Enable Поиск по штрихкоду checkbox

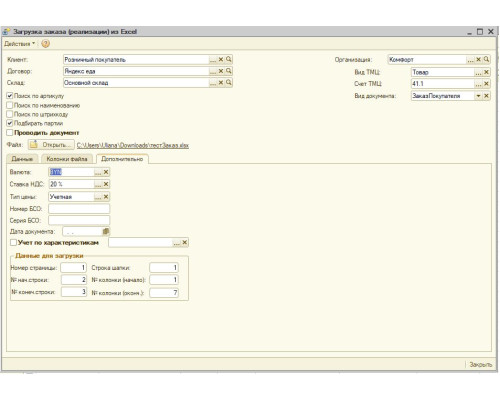(x=10, y=114)
